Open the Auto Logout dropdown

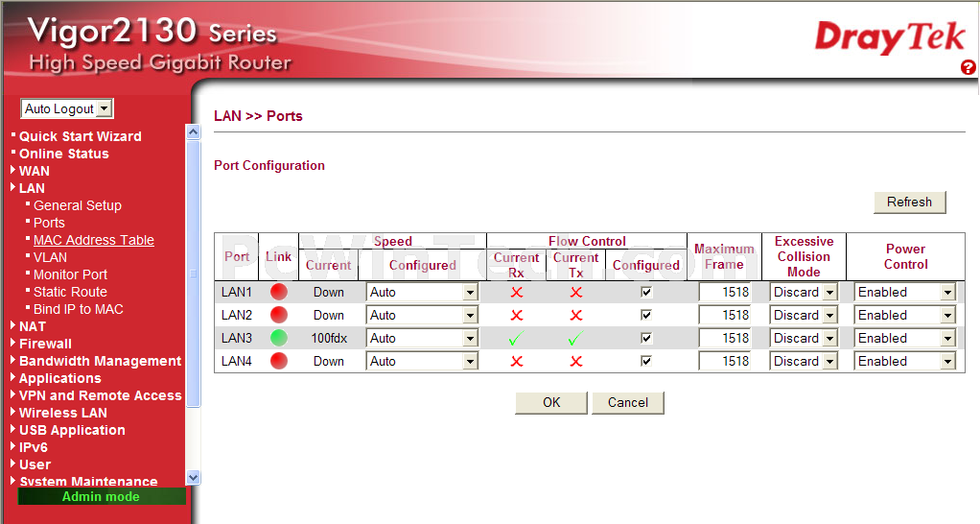pos(67,108)
